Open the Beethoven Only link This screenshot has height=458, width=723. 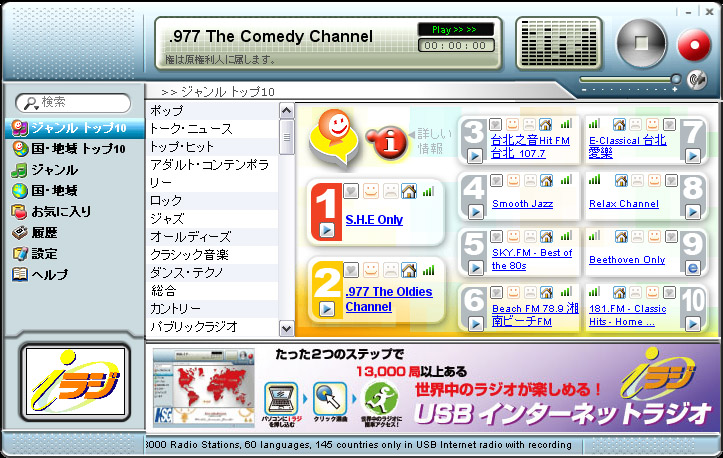(627, 260)
